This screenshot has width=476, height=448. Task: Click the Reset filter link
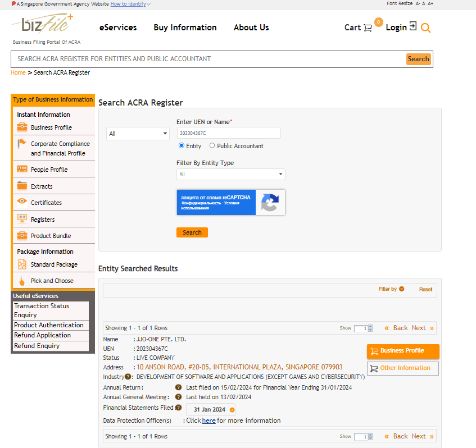point(425,289)
